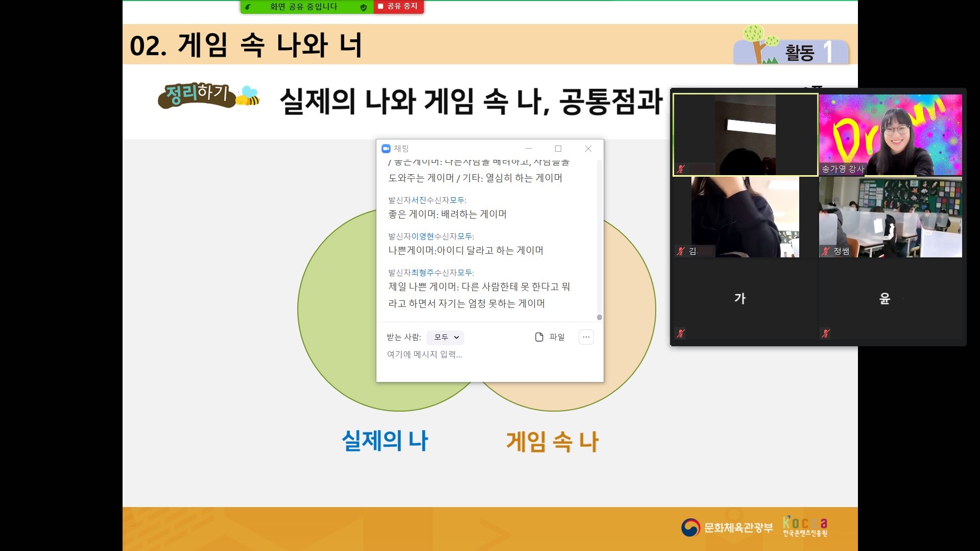Expand the 받는 사람 모두 recipient dropdown
Screen dimensions: 980x551
coord(445,337)
